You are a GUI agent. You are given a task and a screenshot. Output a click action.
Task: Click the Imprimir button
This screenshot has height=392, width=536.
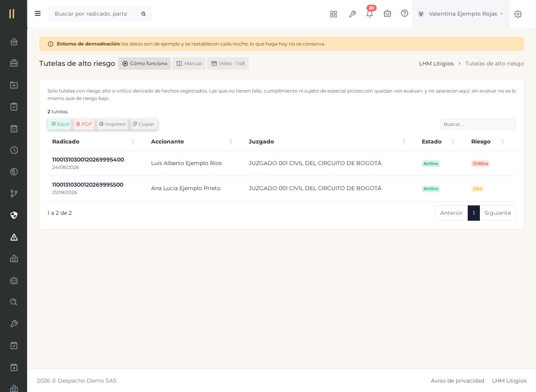(112, 124)
